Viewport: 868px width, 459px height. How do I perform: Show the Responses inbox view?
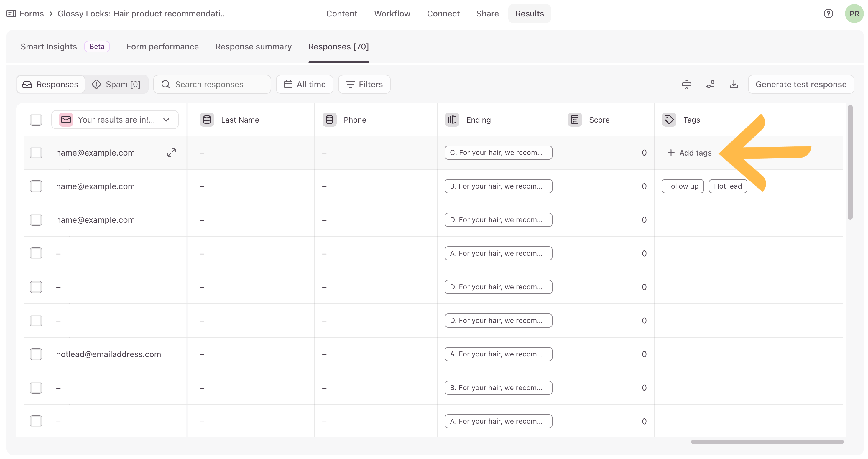pyautogui.click(x=50, y=84)
